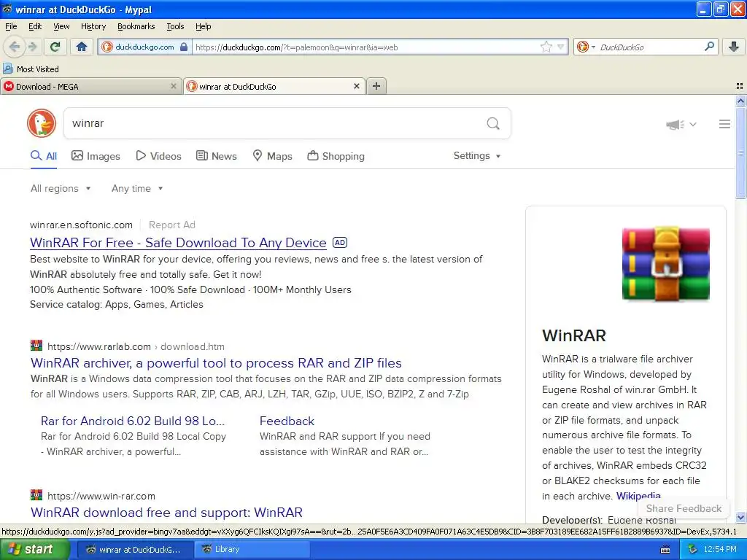Image resolution: width=747 pixels, height=560 pixels.
Task: Switch to the Download - MEGA tab
Action: tap(90, 86)
